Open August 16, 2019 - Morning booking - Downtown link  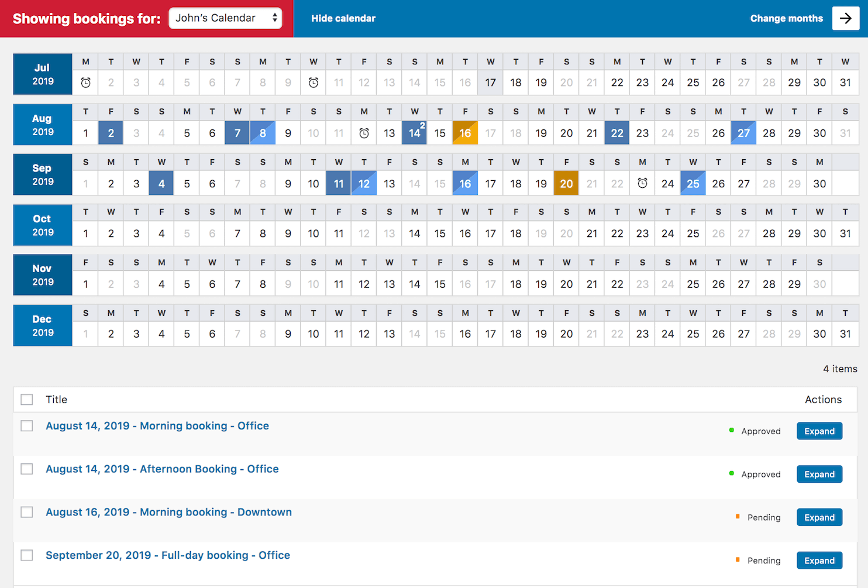point(168,512)
